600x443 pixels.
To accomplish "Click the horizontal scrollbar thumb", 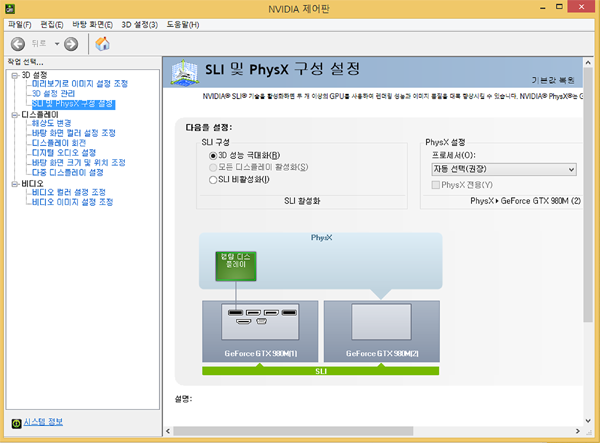I will coord(293,431).
